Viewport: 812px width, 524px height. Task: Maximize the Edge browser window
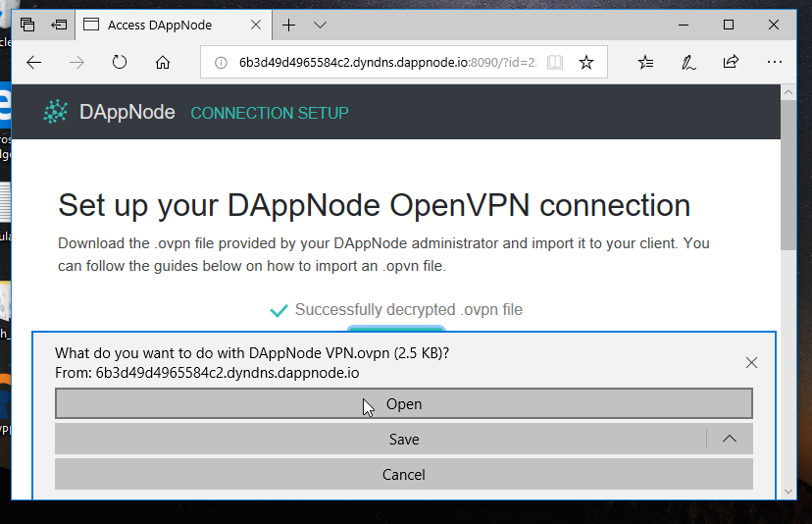[729, 25]
